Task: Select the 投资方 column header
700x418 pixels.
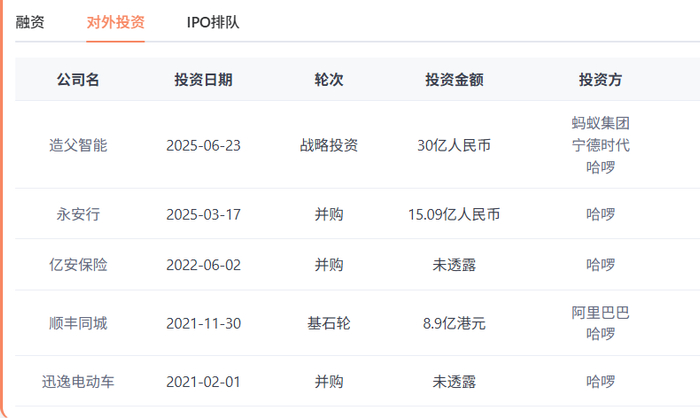Action: [600, 80]
